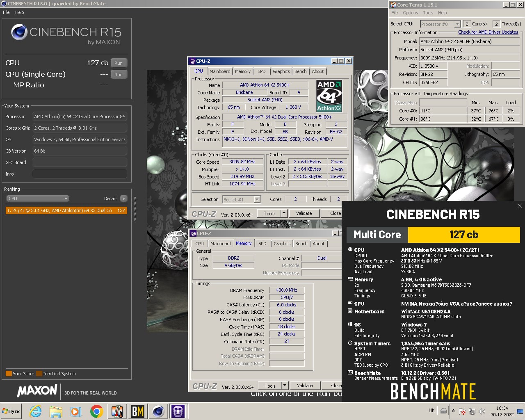The image size is (525, 420).
Task: Click the AMD Athlon X2 logo in CPU-Z
Action: 329,96
